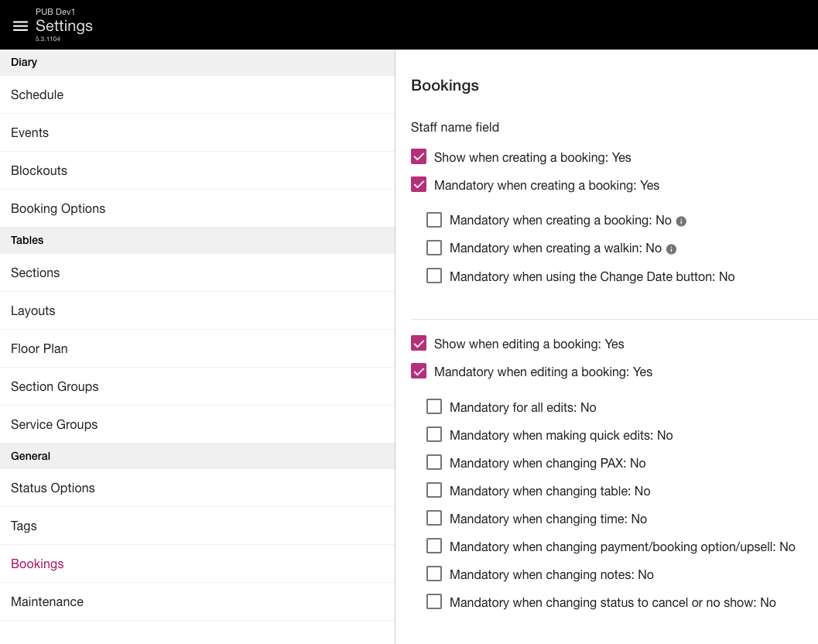This screenshot has height=644, width=818.
Task: Go to Floor Plan settings
Action: tap(39, 348)
